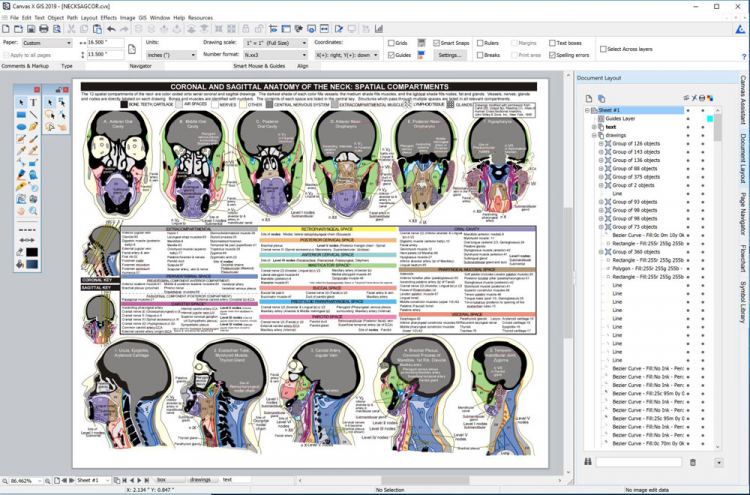
Task: Open the Coordinates direction dropdown
Action: click(347, 55)
